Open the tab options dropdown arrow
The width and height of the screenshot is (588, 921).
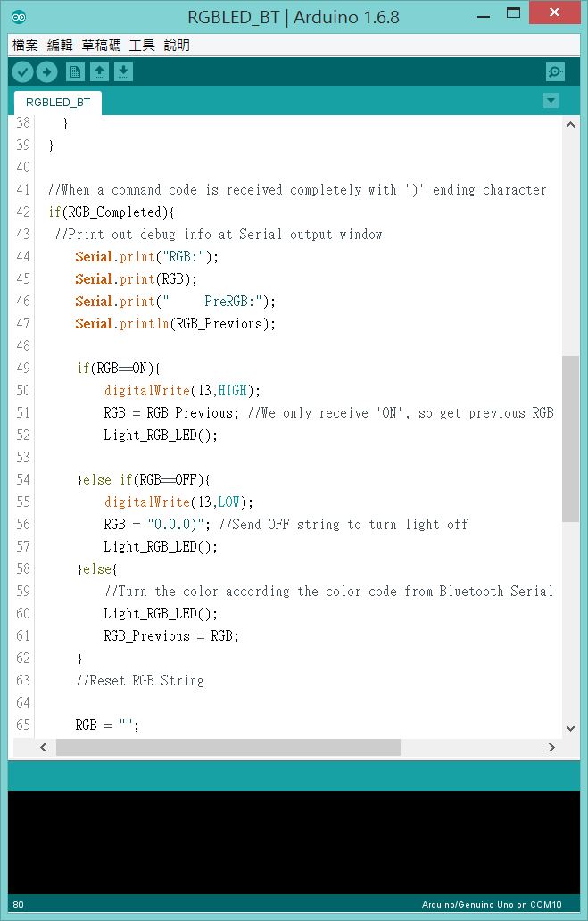pos(551,101)
